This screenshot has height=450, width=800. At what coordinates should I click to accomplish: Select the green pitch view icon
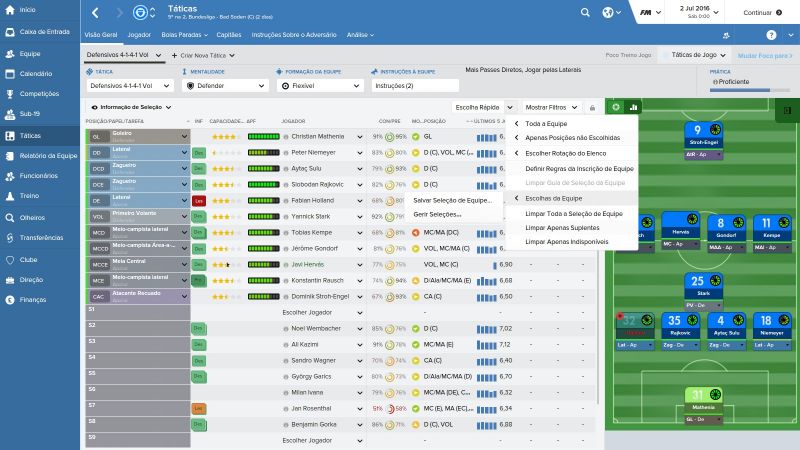click(616, 107)
